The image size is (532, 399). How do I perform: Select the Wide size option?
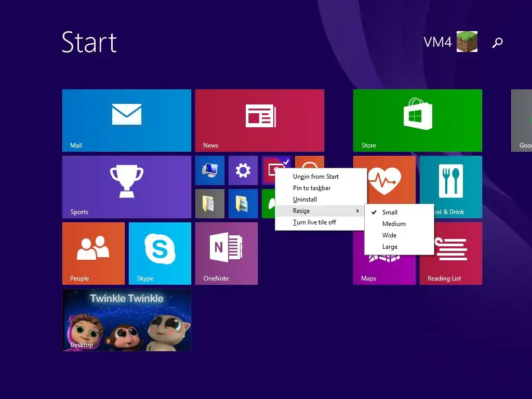[x=399, y=235]
